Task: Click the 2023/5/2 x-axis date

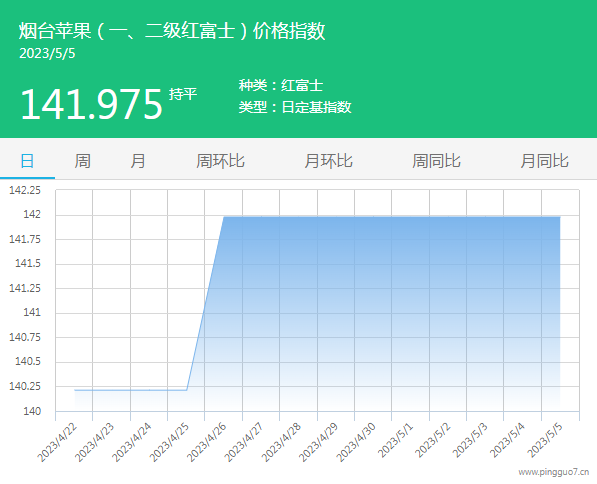Action: click(433, 440)
